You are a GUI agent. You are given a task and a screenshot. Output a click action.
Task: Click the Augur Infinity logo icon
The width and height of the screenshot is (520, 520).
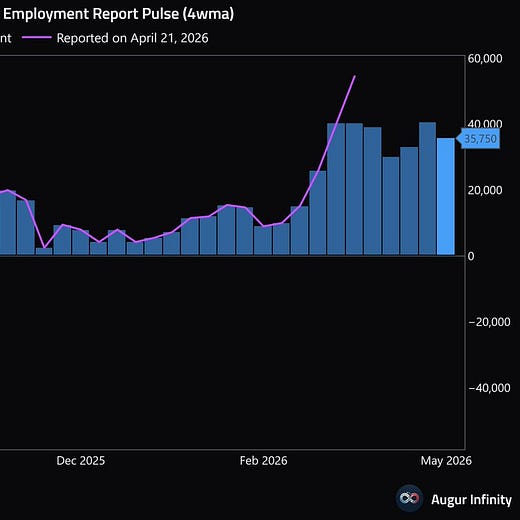tap(409, 498)
